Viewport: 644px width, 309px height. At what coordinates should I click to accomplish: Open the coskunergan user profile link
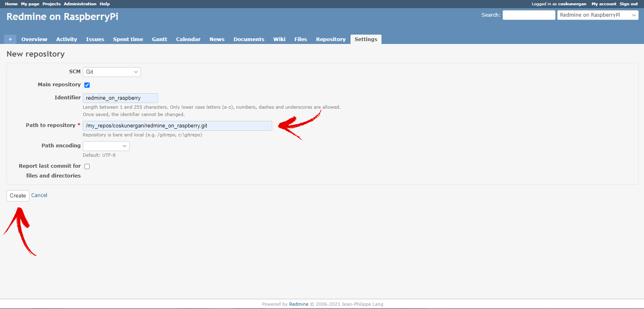(572, 4)
